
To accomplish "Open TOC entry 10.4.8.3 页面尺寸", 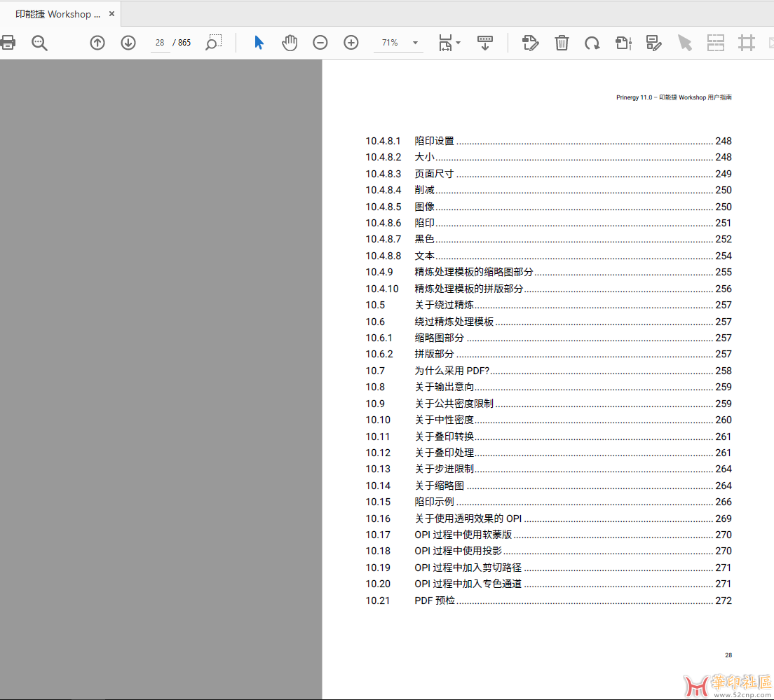I will click(x=548, y=174).
